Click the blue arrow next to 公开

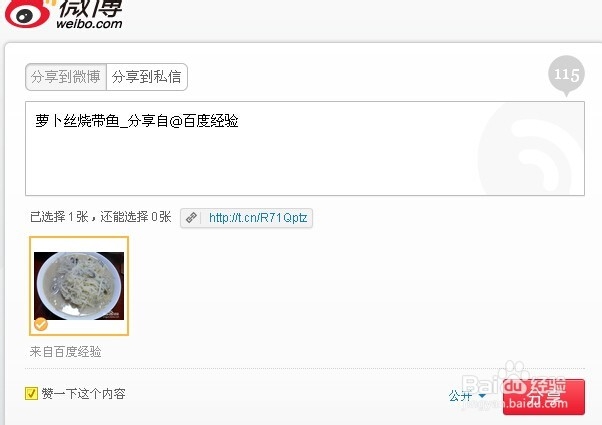[x=482, y=396]
